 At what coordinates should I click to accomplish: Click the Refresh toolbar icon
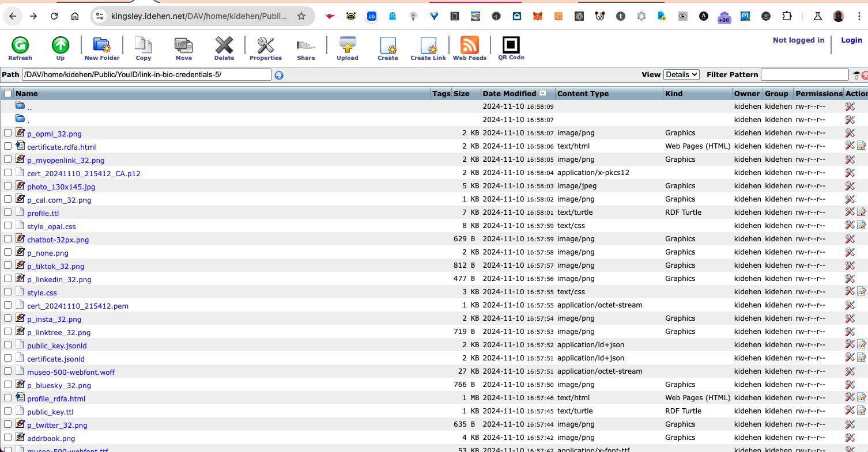pos(20,48)
